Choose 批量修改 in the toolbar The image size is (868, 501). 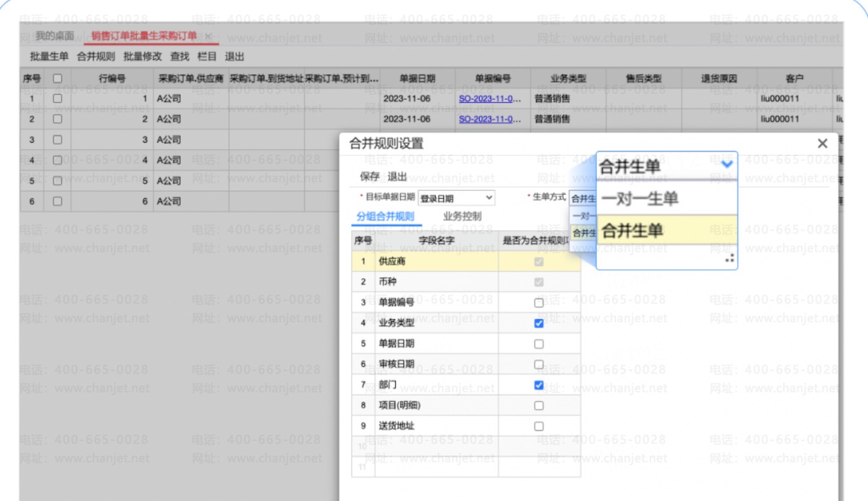pyautogui.click(x=143, y=57)
